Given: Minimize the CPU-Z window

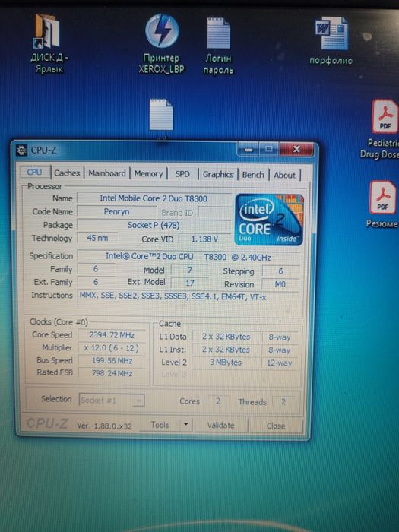Looking at the screenshot, I should (249, 149).
